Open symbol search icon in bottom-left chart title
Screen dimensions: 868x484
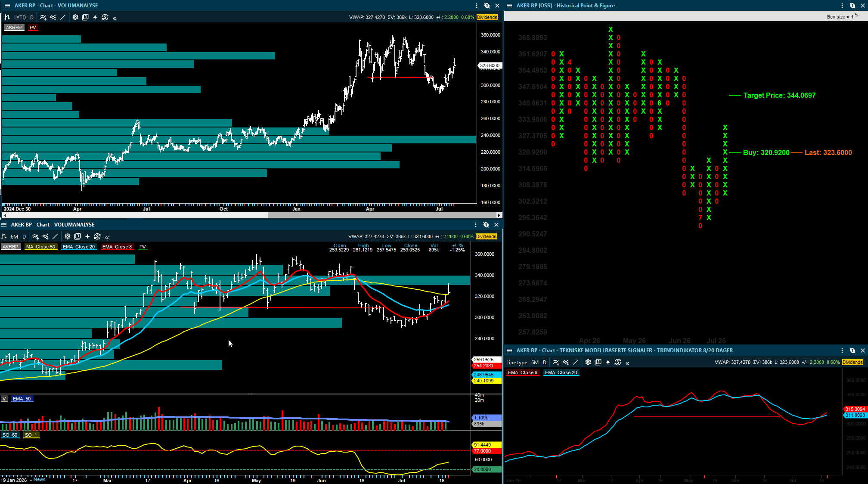click(x=486, y=225)
